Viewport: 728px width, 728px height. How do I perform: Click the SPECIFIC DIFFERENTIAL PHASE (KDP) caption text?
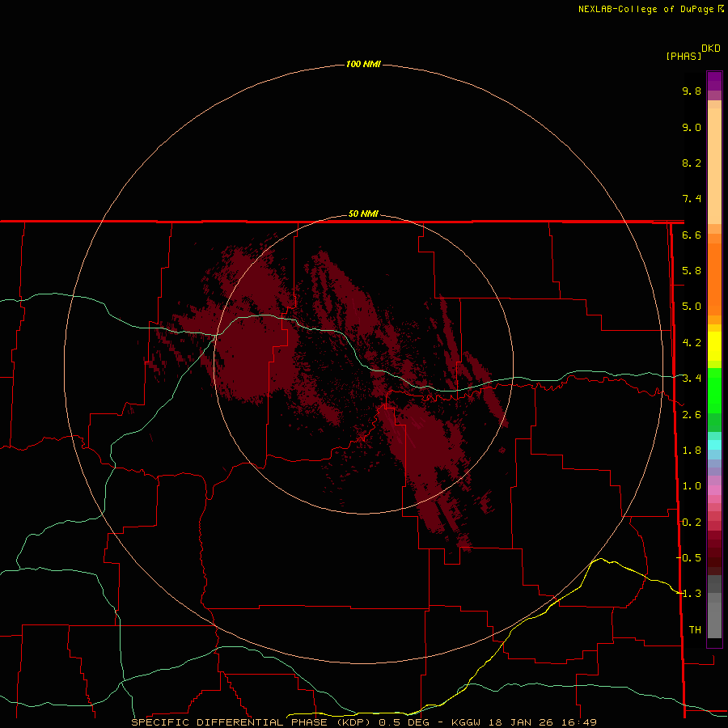pyautogui.click(x=252, y=722)
